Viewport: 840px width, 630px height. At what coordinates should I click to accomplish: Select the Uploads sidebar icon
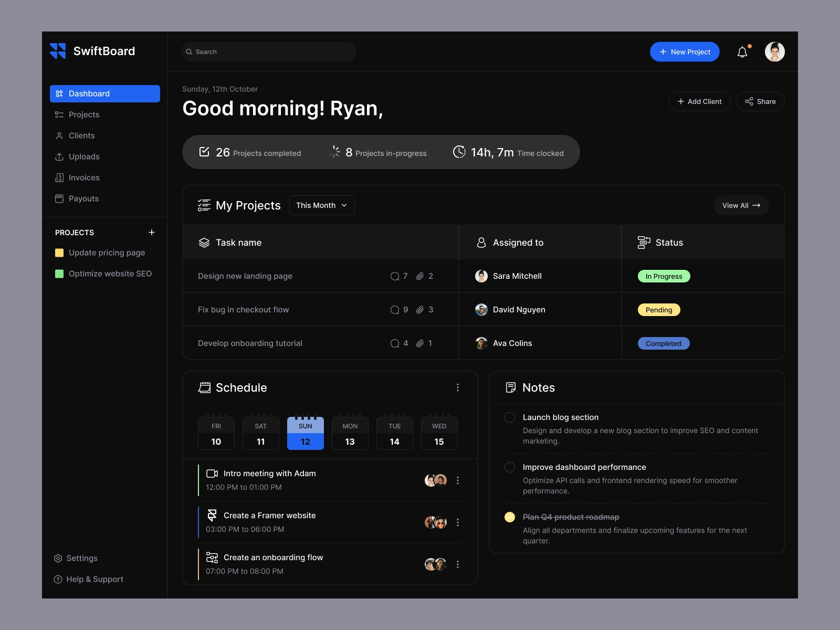click(58, 156)
